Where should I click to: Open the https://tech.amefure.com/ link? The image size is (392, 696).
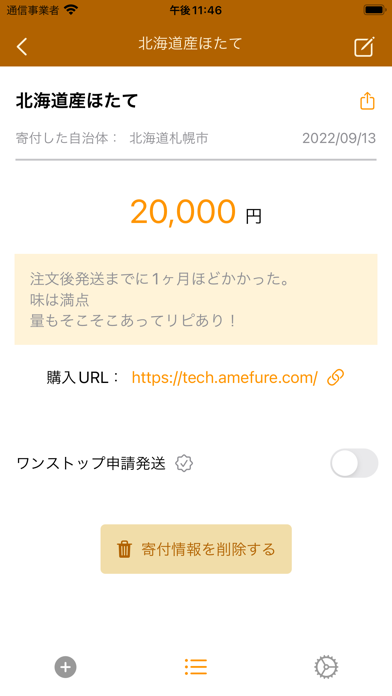pyautogui.click(x=225, y=377)
